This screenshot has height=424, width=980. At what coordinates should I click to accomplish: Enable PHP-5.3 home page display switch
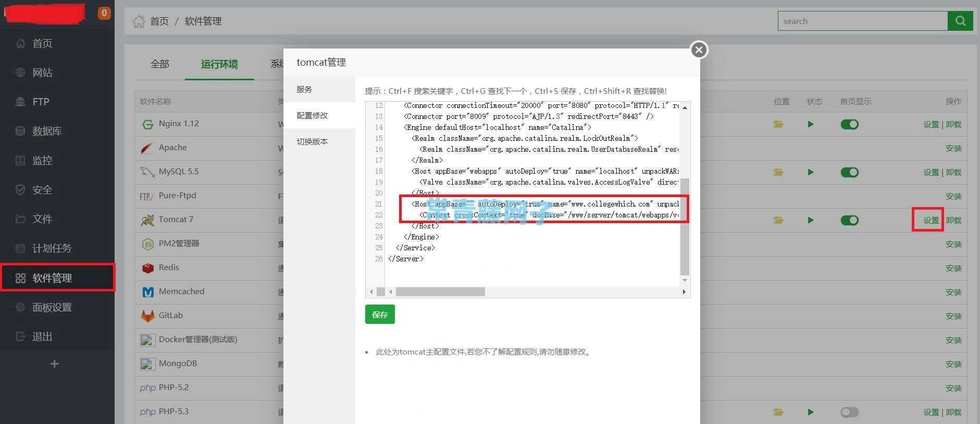click(849, 412)
